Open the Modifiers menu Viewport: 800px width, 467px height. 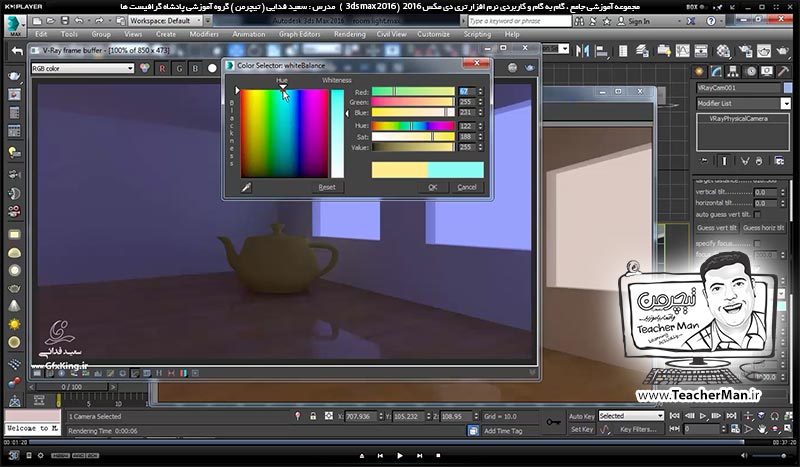pos(204,34)
